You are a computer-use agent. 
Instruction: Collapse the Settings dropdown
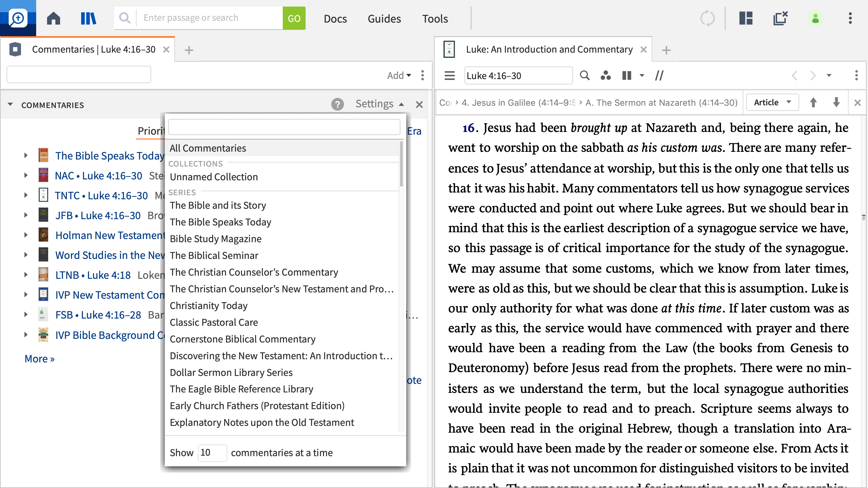pyautogui.click(x=380, y=104)
